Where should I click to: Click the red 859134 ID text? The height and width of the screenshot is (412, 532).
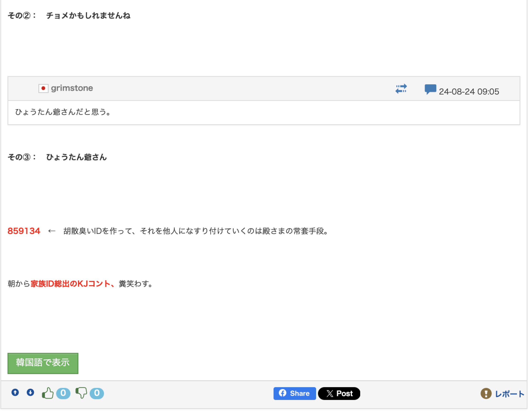[x=24, y=231]
